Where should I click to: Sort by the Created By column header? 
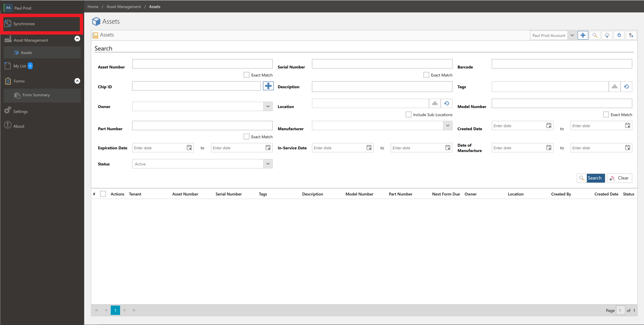(561, 194)
